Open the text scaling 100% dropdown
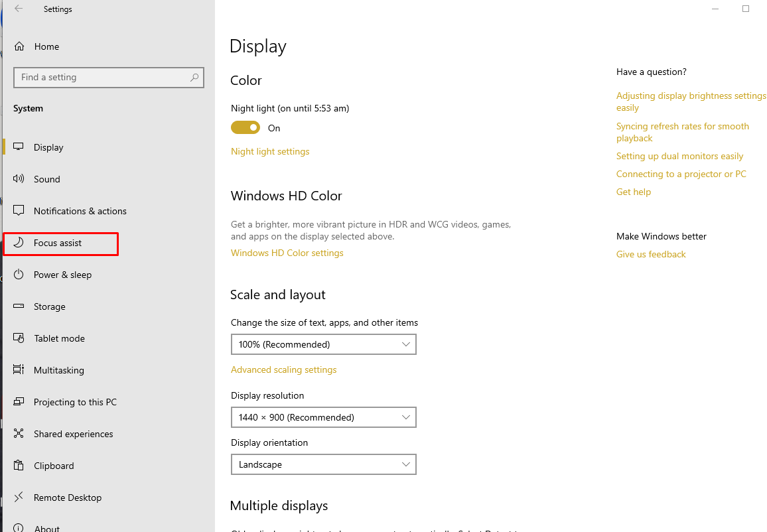The image size is (767, 532). click(x=323, y=344)
